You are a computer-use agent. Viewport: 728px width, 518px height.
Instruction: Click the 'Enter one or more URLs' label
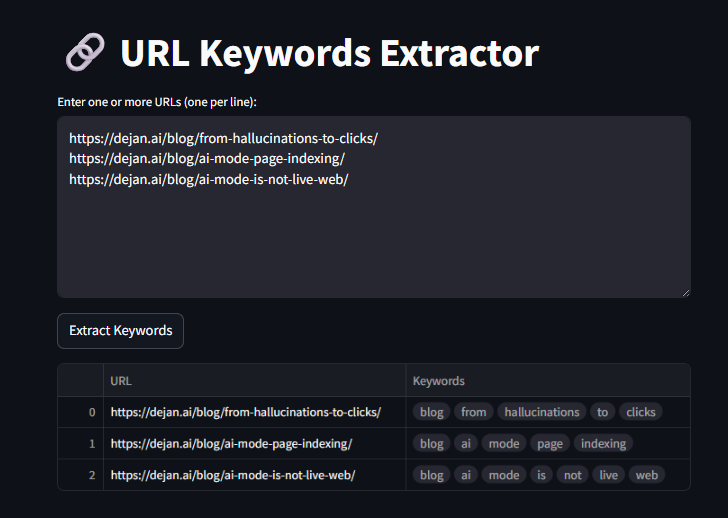157,102
